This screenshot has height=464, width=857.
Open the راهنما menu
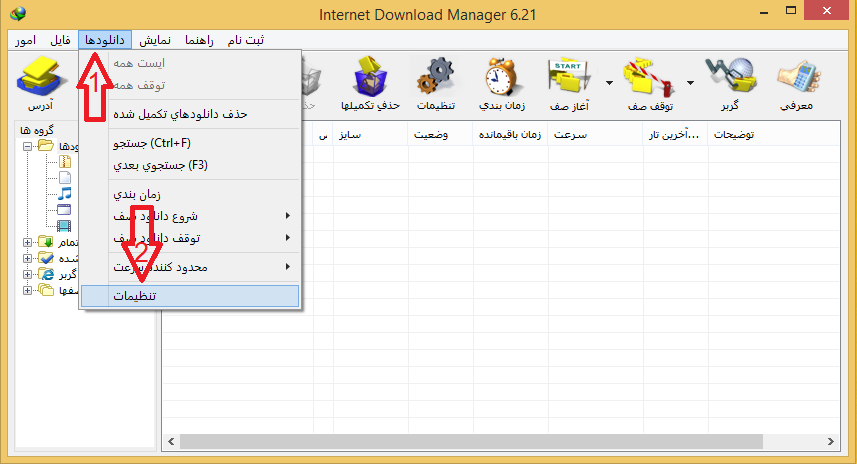tap(199, 40)
